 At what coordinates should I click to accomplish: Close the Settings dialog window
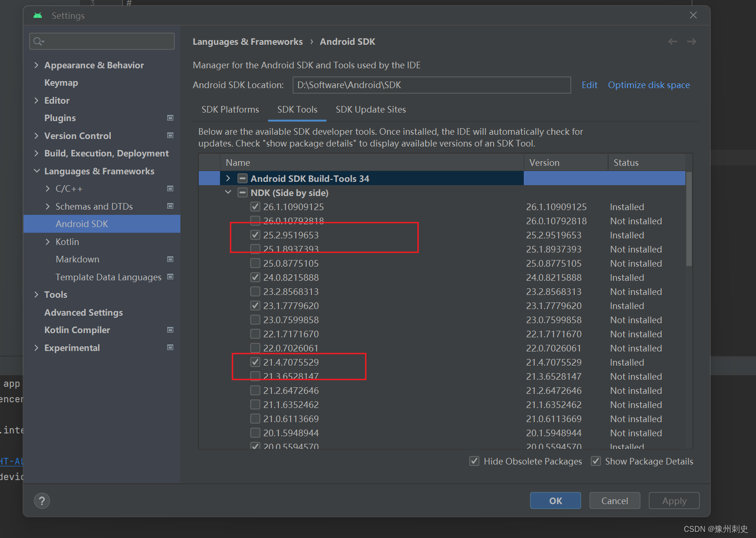[693, 15]
